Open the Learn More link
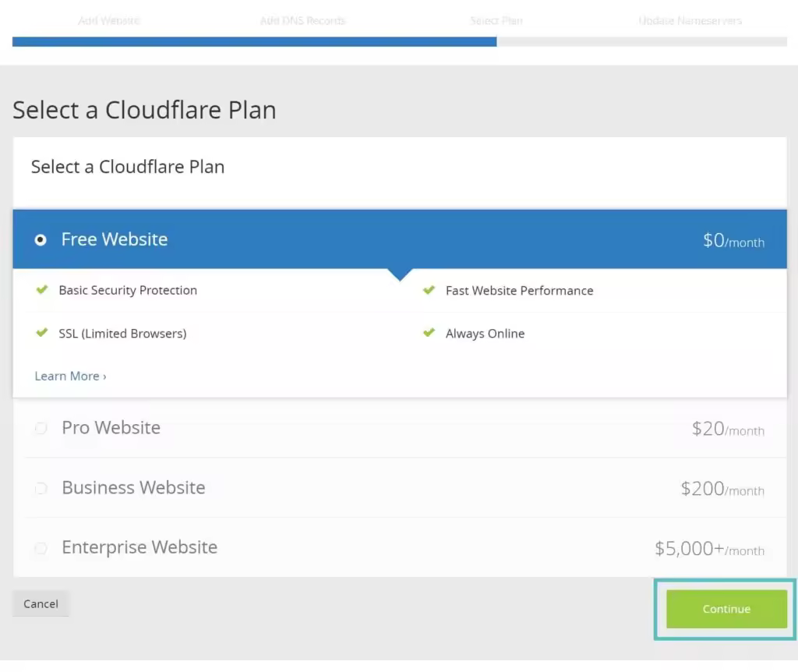The height and width of the screenshot is (672, 798). pyautogui.click(x=70, y=377)
